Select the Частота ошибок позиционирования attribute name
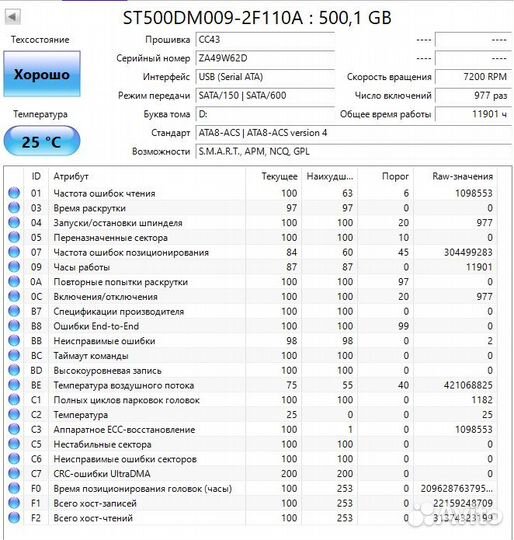This screenshot has height=540, width=514. click(x=131, y=252)
